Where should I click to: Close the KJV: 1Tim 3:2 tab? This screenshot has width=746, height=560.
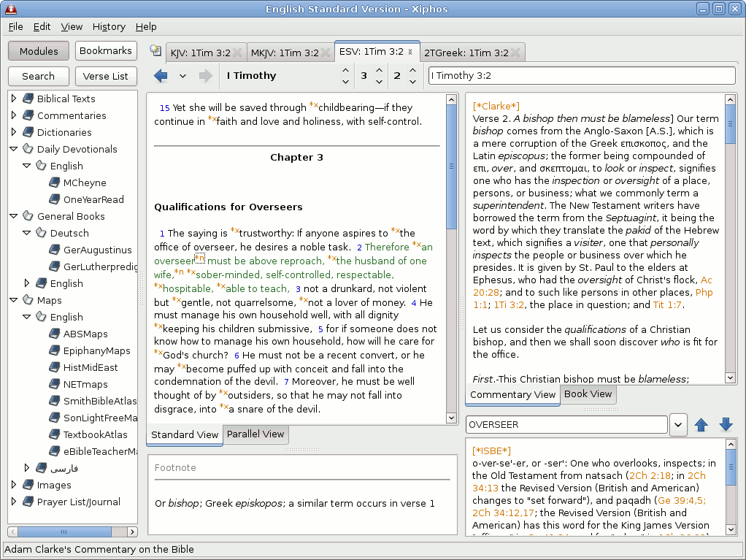(237, 53)
